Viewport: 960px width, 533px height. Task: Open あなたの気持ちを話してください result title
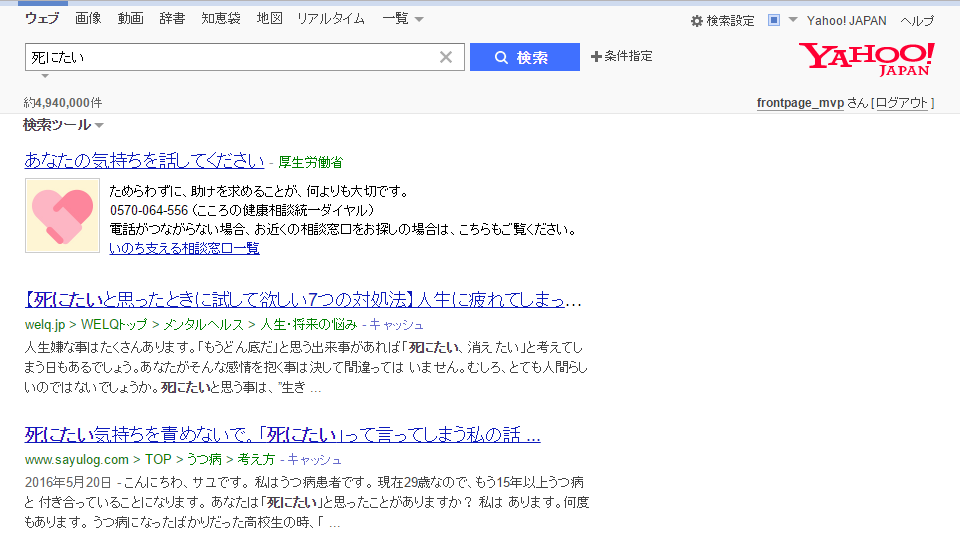coord(144,160)
